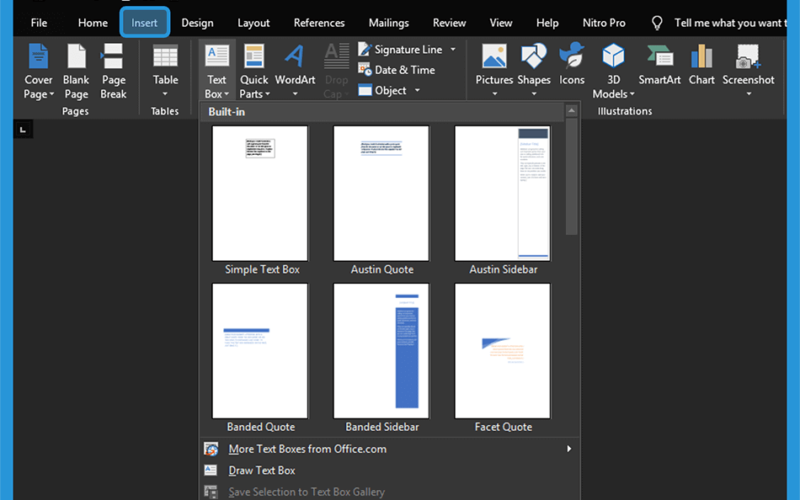This screenshot has height=500, width=800.
Task: Open More Text Boxes submenu arrow
Action: tap(568, 449)
